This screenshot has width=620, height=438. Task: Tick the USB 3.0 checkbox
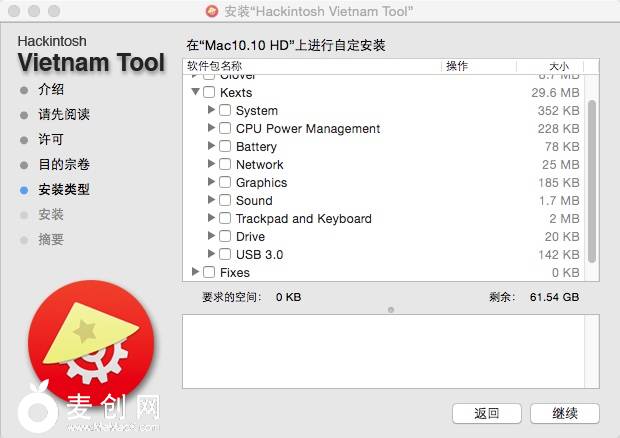tap(225, 255)
